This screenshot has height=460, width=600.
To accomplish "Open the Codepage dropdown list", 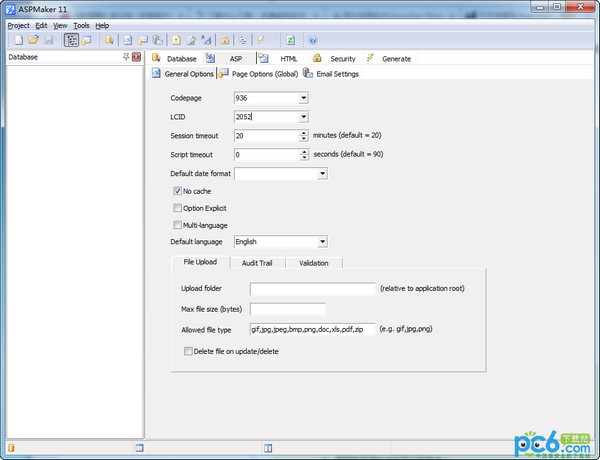I will [303, 98].
